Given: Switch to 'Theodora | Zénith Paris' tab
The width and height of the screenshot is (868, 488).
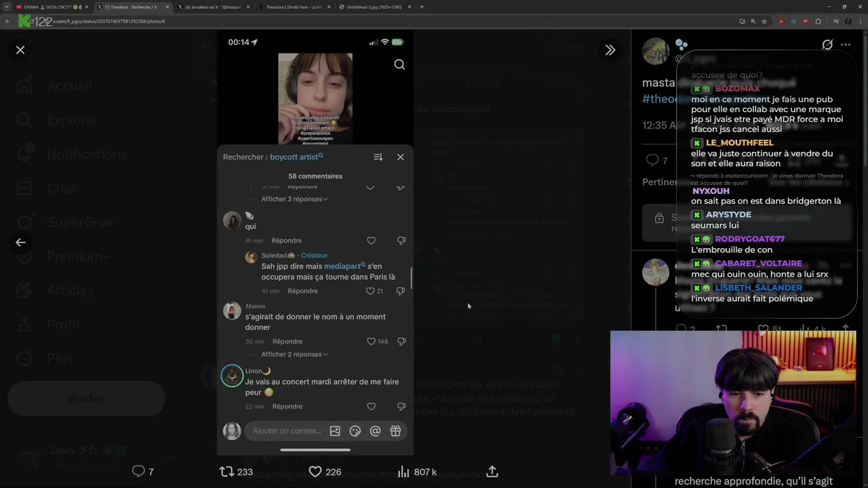Looking at the screenshot, I should coord(294,7).
